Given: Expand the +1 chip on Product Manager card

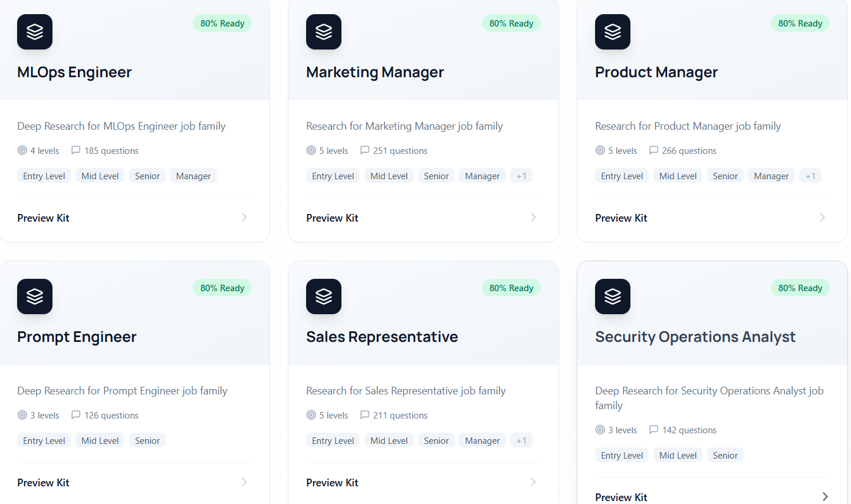Looking at the screenshot, I should [x=810, y=175].
